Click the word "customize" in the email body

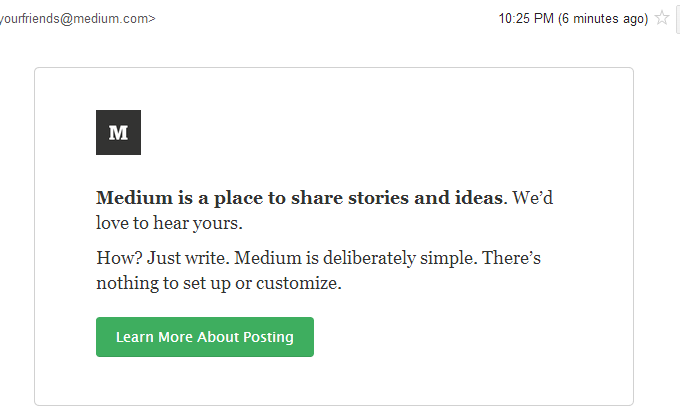click(x=300, y=283)
